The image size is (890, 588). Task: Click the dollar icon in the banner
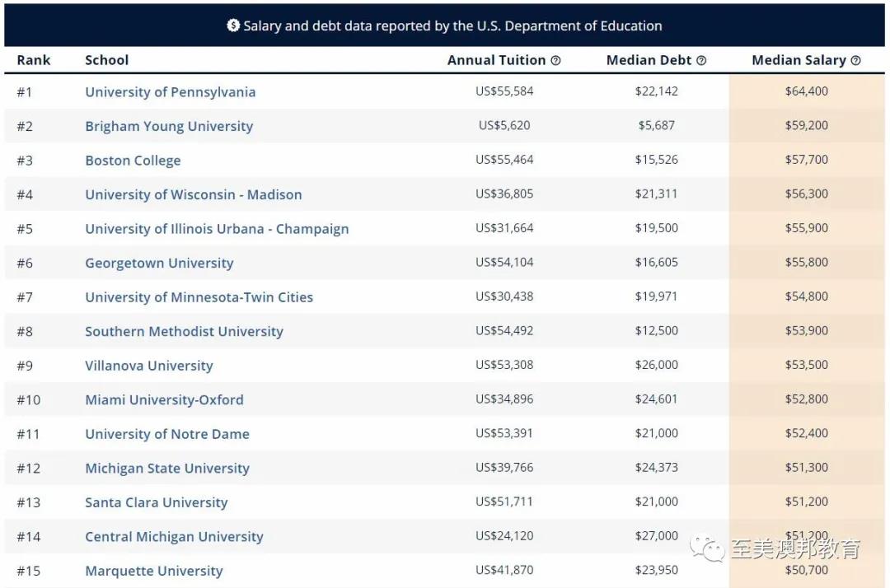point(232,26)
